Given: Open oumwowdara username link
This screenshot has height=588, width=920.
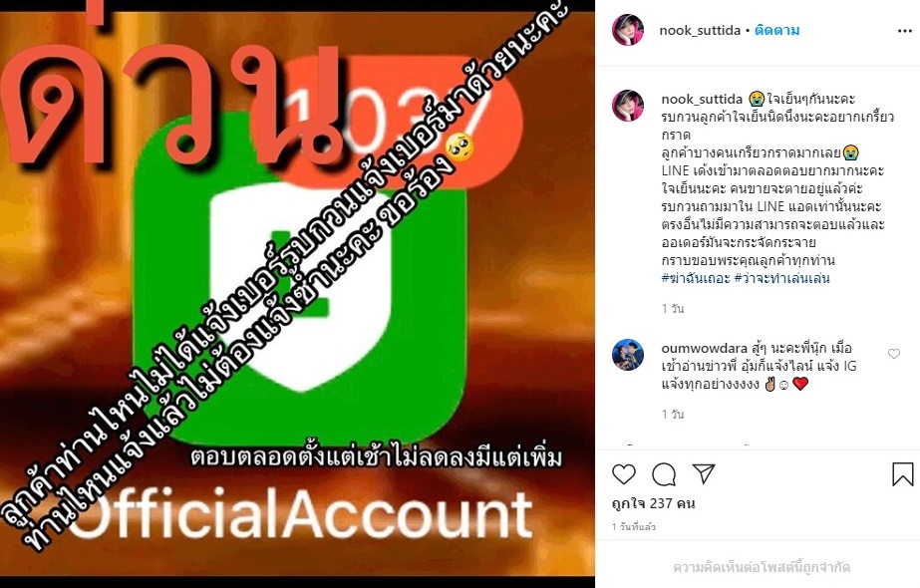Looking at the screenshot, I should 704,349.
